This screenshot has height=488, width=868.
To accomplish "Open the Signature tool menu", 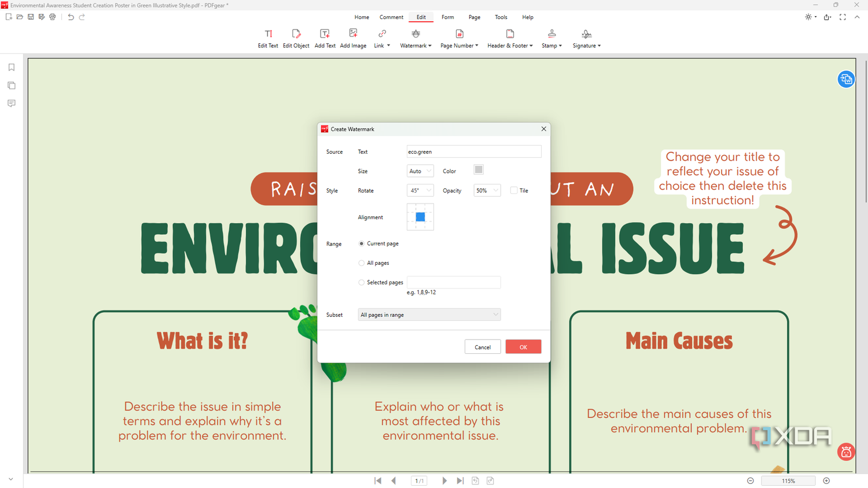I will [586, 39].
